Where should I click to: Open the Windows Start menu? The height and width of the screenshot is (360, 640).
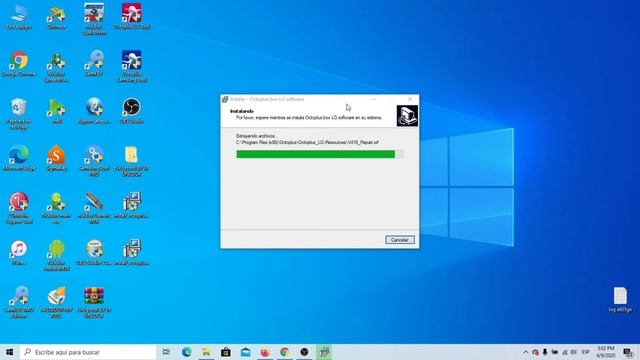click(x=9, y=352)
